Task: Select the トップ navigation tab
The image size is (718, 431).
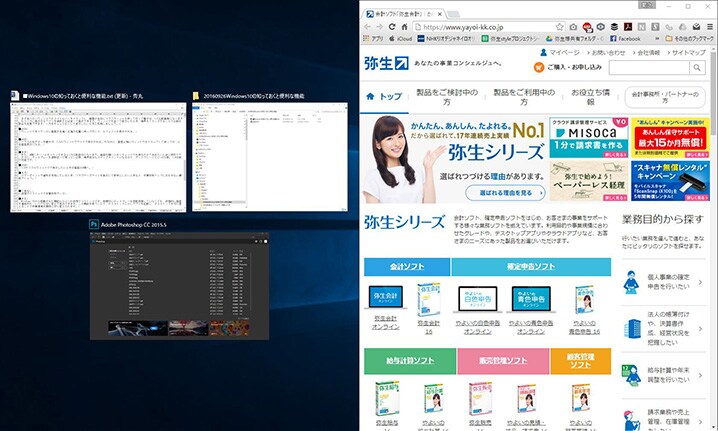Action: pos(384,97)
